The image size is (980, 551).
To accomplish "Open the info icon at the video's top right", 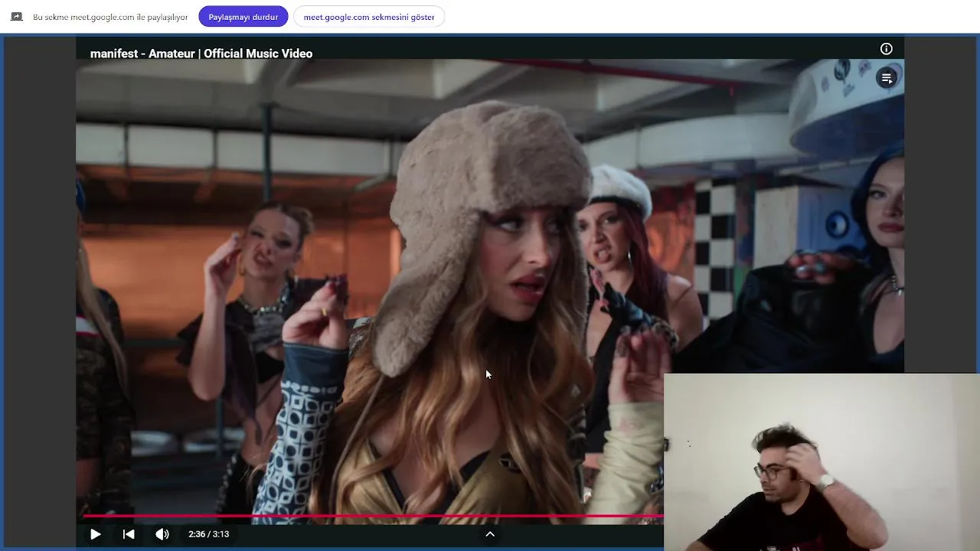I will click(887, 49).
